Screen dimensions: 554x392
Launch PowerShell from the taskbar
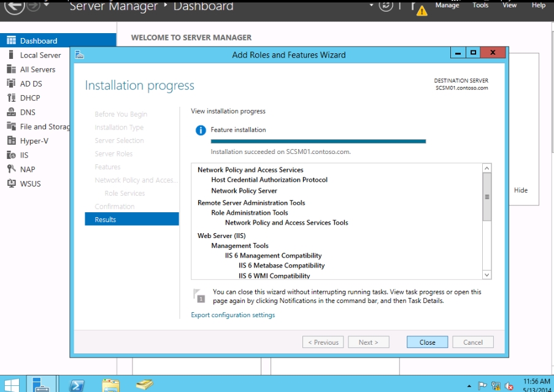pyautogui.click(x=77, y=385)
